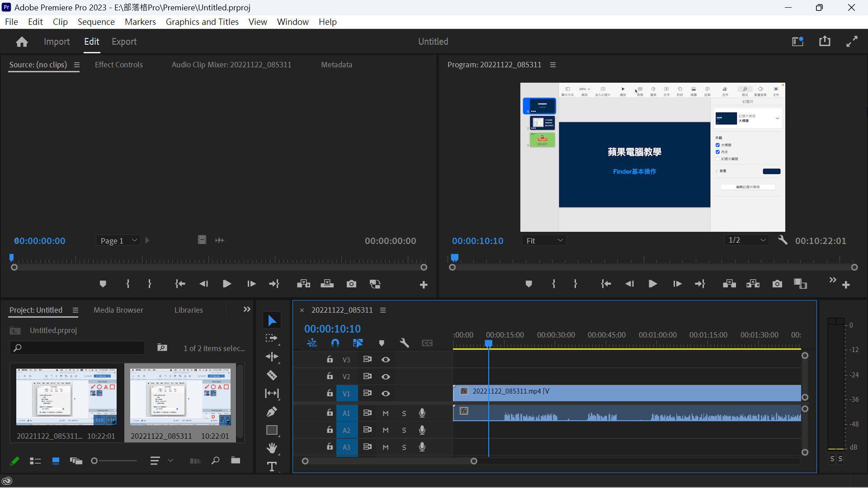The image size is (868, 488).
Task: Click Overwrite button in Source monitor
Action: click(x=327, y=284)
